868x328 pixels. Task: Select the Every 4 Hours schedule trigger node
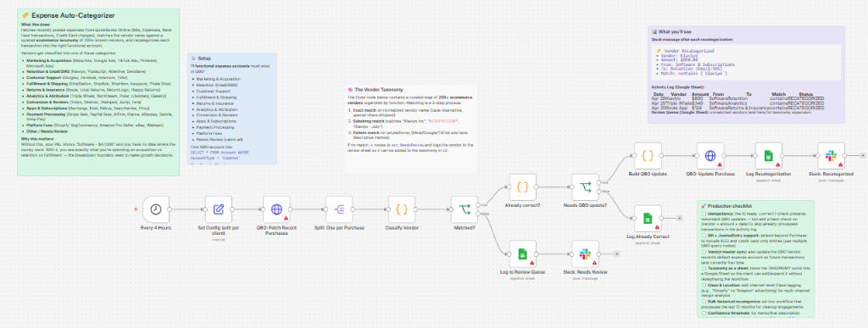click(x=156, y=209)
